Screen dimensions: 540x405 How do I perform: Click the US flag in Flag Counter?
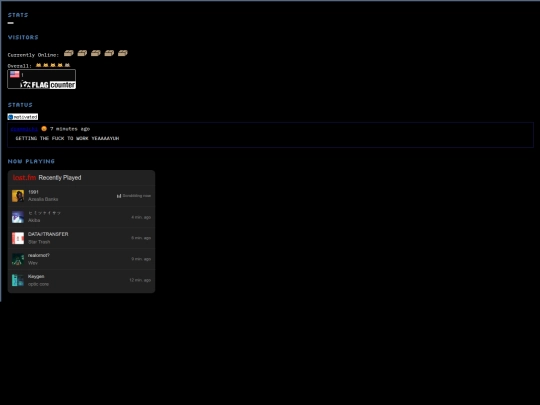(14, 74)
